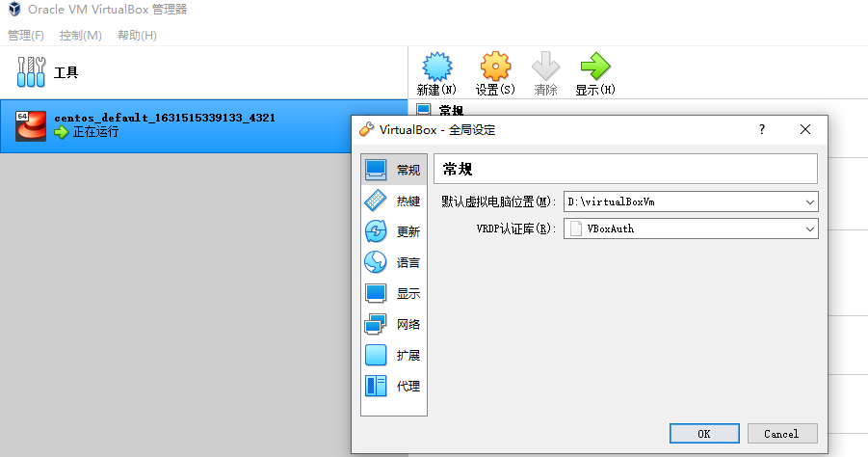Select the General (常规) monitor icon in sidebar

376,170
